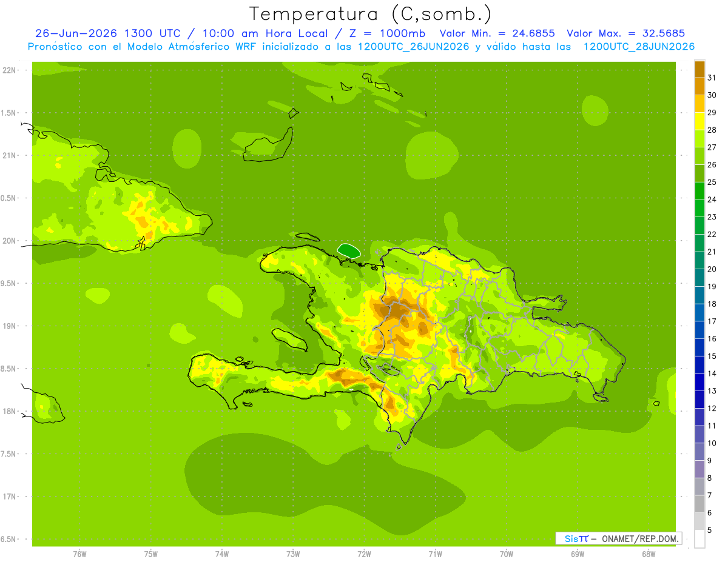Click the darkest orange legend swatch above 31
This screenshot has width=728, height=562.
(699, 69)
